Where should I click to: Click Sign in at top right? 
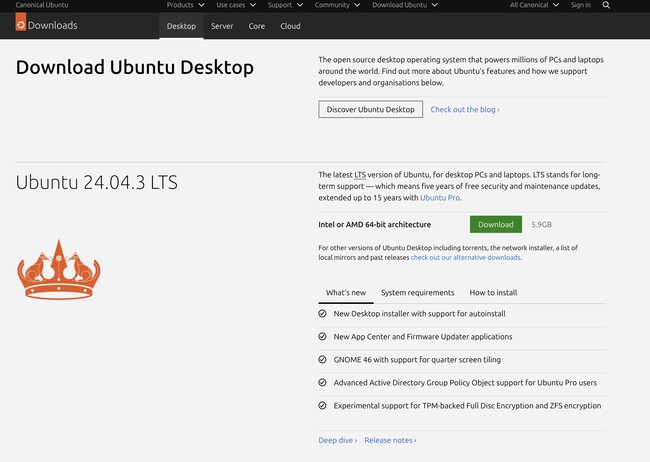(x=581, y=5)
